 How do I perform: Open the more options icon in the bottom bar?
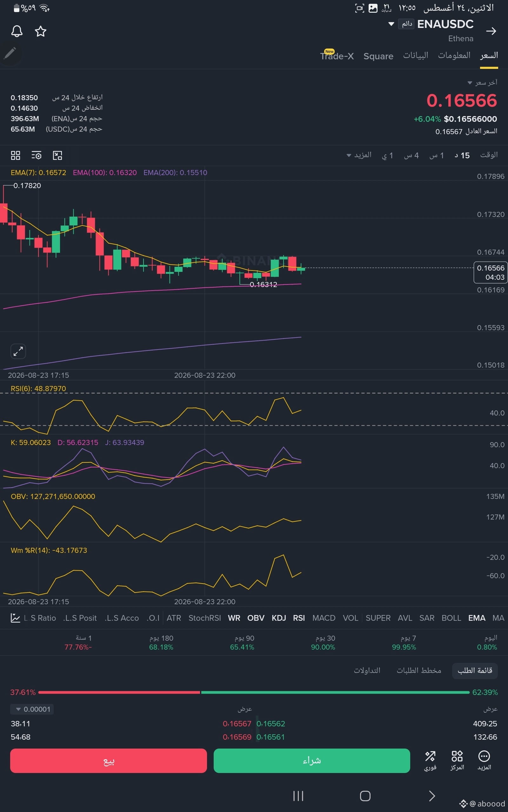pyautogui.click(x=484, y=761)
